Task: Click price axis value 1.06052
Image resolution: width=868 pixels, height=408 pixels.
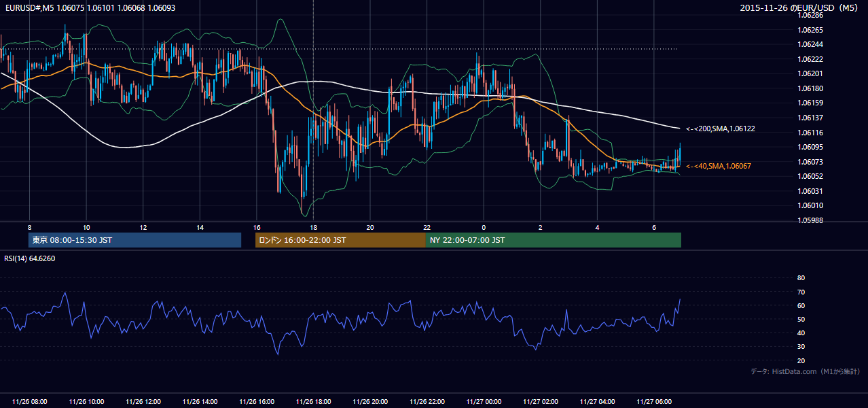Action: [810, 176]
